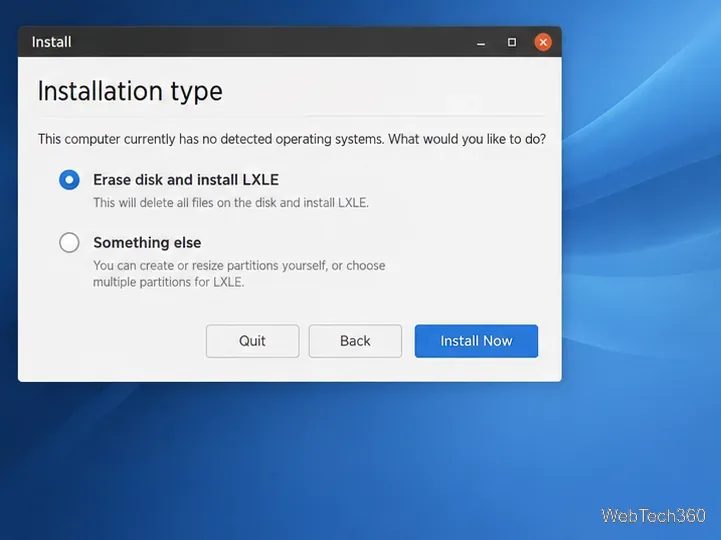Go back with the Back button
The width and height of the screenshot is (721, 540).
[x=355, y=341]
